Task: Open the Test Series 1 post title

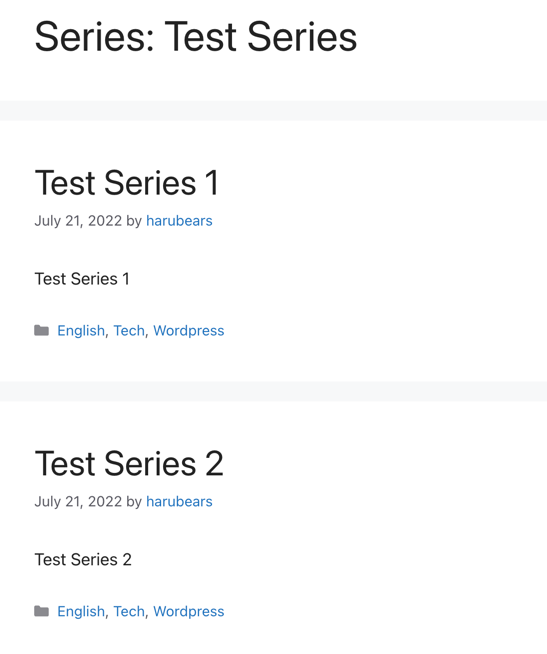Action: pyautogui.click(x=126, y=183)
